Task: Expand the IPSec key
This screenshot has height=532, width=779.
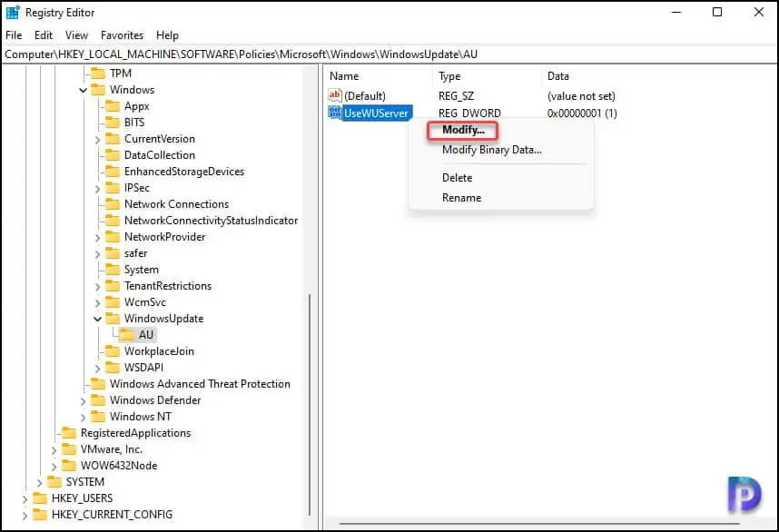Action: coord(97,189)
